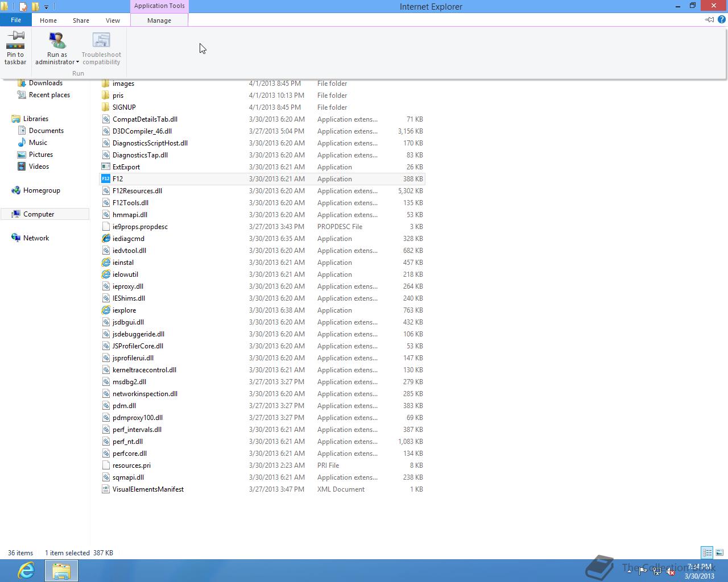Select the F12 application icon
Image resolution: width=728 pixels, height=582 pixels.
pyautogui.click(x=105, y=179)
